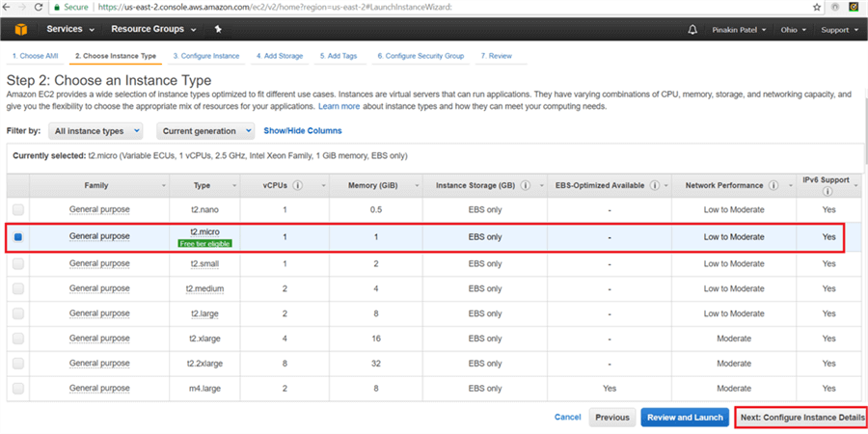Open the Ohio region menu

click(794, 30)
